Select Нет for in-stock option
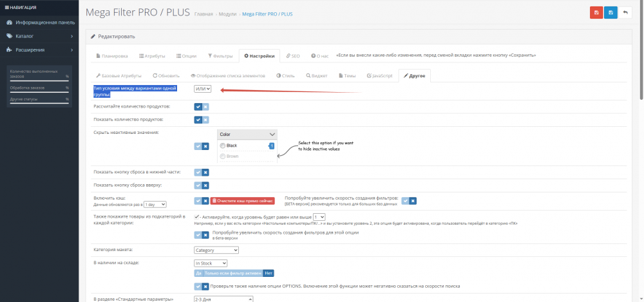This screenshot has height=302, width=644. [268, 273]
